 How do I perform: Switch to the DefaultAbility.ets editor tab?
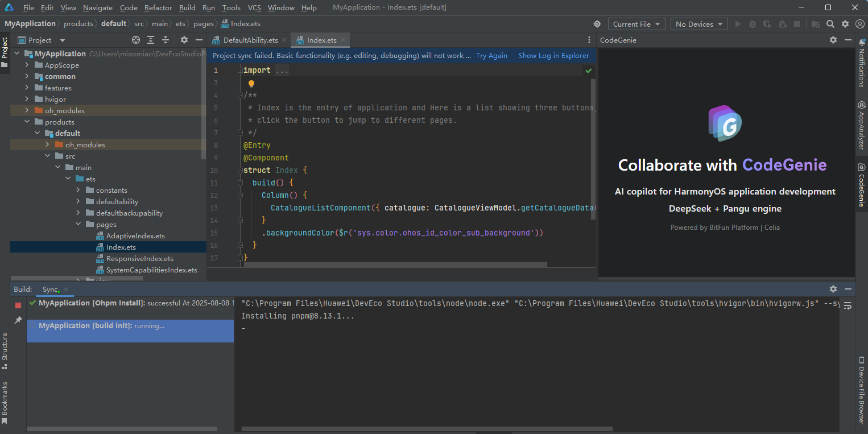(250, 40)
